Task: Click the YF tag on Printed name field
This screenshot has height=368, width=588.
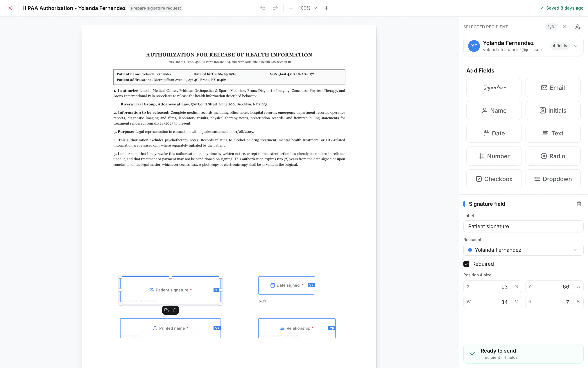Action: [x=217, y=328]
